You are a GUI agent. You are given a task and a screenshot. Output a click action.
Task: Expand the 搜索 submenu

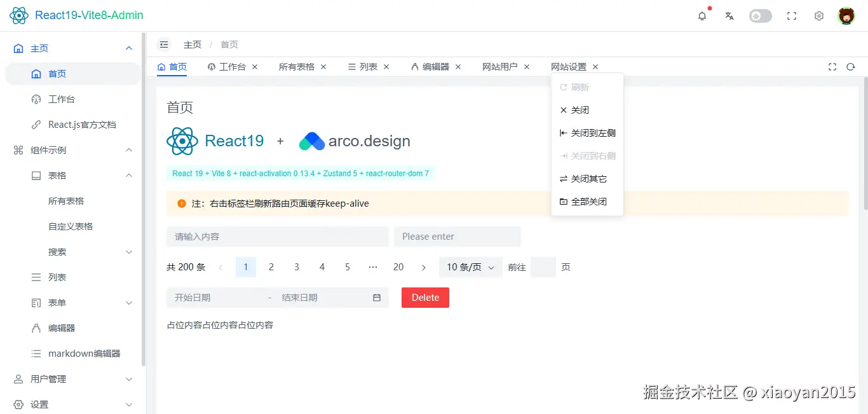pos(73,252)
